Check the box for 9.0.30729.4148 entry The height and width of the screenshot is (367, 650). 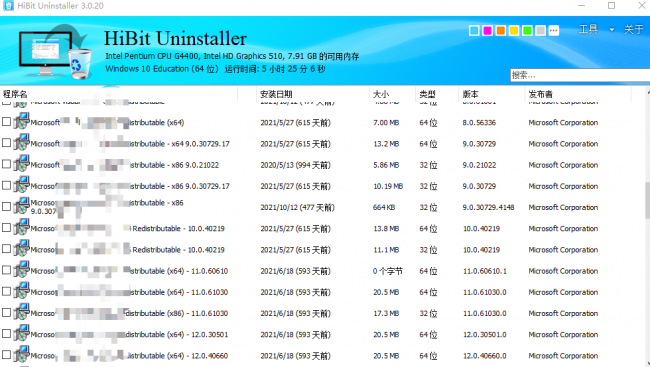coord(6,206)
